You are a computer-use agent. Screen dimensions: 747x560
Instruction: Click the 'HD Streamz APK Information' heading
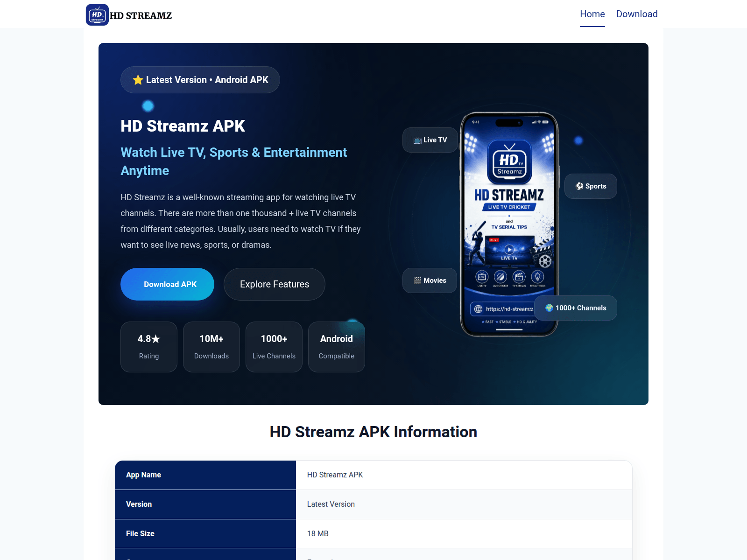pyautogui.click(x=373, y=432)
